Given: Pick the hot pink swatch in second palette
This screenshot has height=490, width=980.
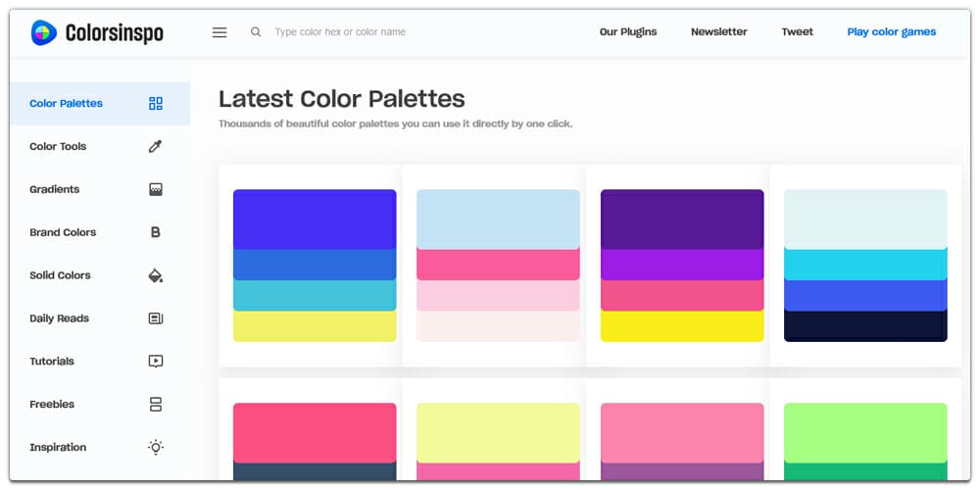Looking at the screenshot, I should (498, 265).
